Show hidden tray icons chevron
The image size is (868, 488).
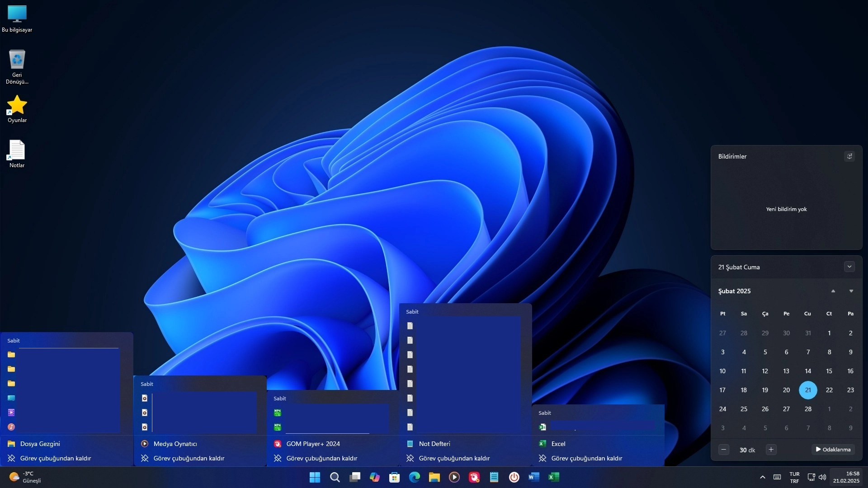point(763,477)
